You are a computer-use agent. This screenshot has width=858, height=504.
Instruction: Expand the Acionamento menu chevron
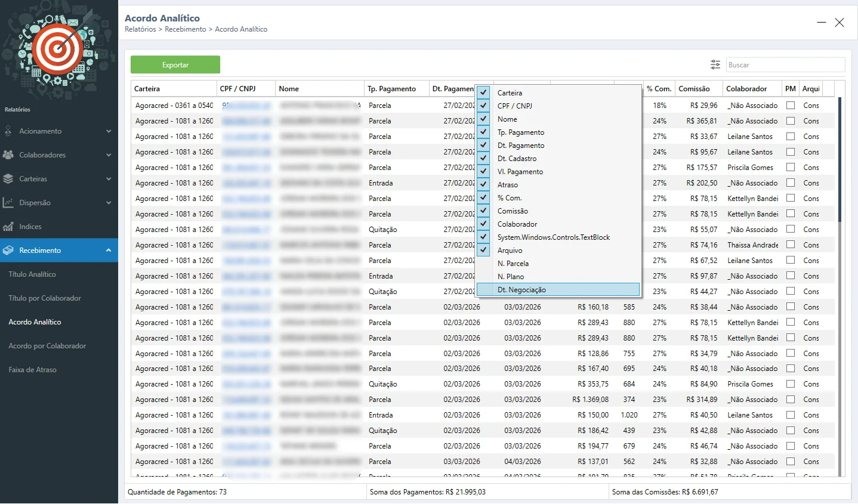[x=109, y=131]
